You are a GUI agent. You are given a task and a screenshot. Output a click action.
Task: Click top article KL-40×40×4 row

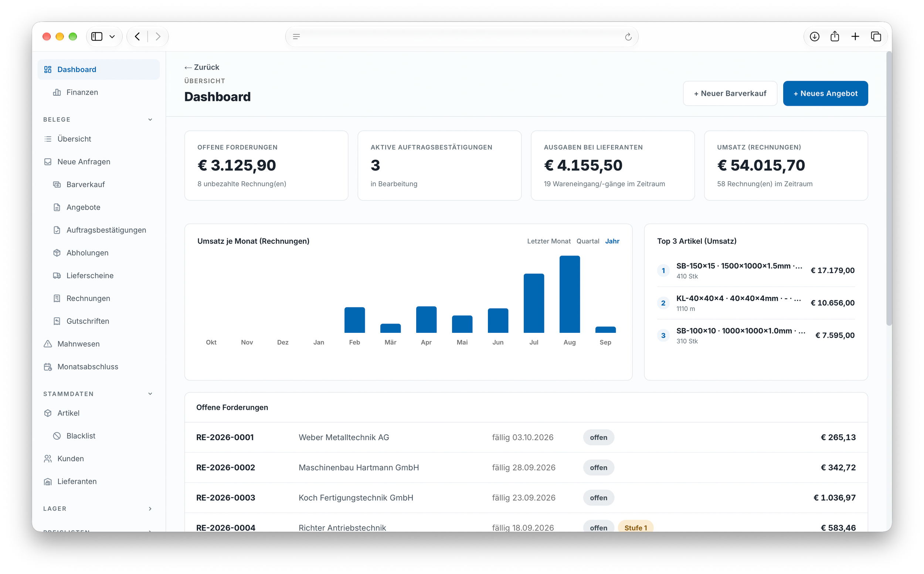coord(755,303)
